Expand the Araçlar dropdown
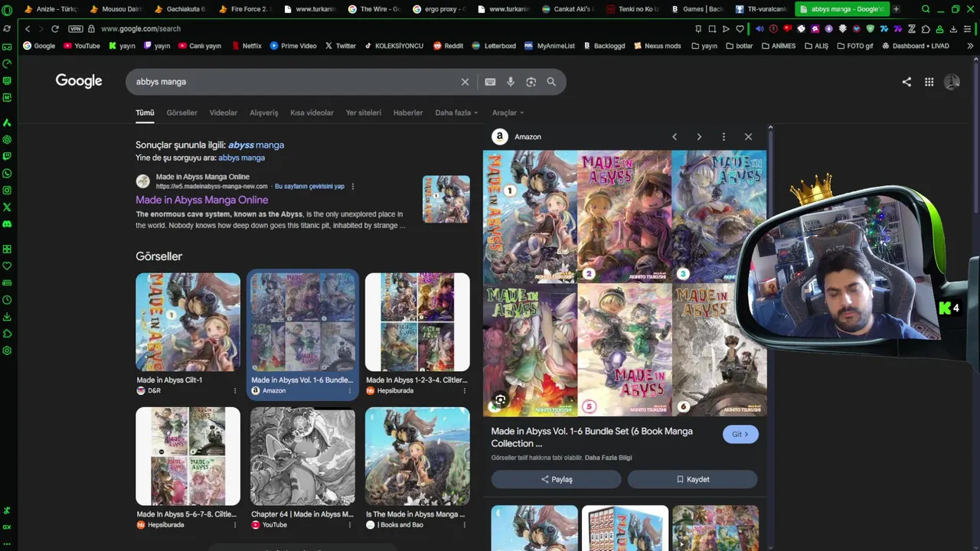The image size is (980, 551). (x=508, y=112)
